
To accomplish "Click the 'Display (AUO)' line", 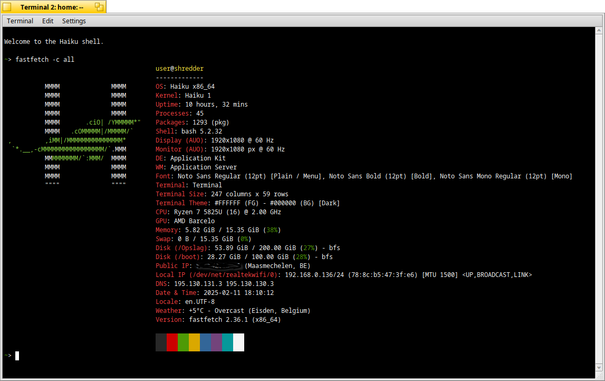I will pyautogui.click(x=215, y=140).
